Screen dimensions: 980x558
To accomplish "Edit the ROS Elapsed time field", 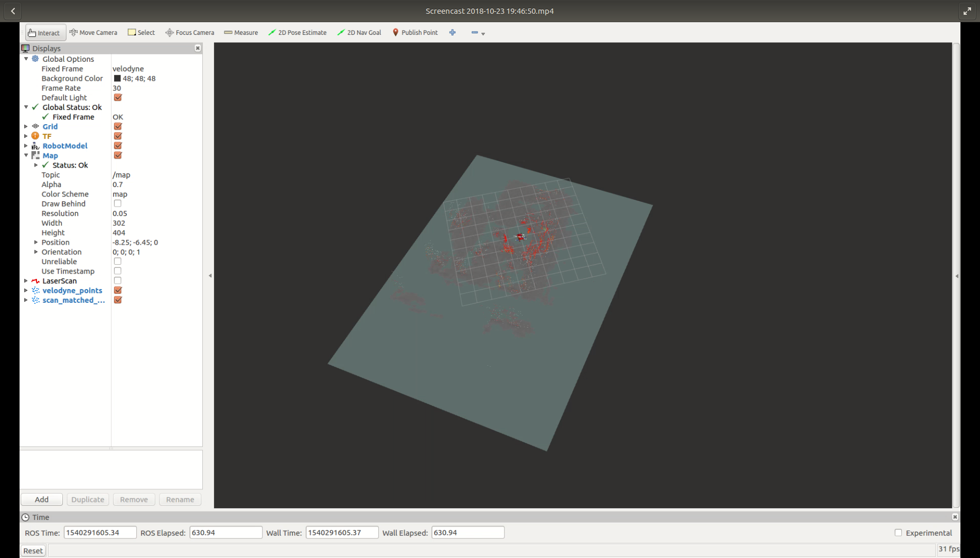I will [226, 532].
